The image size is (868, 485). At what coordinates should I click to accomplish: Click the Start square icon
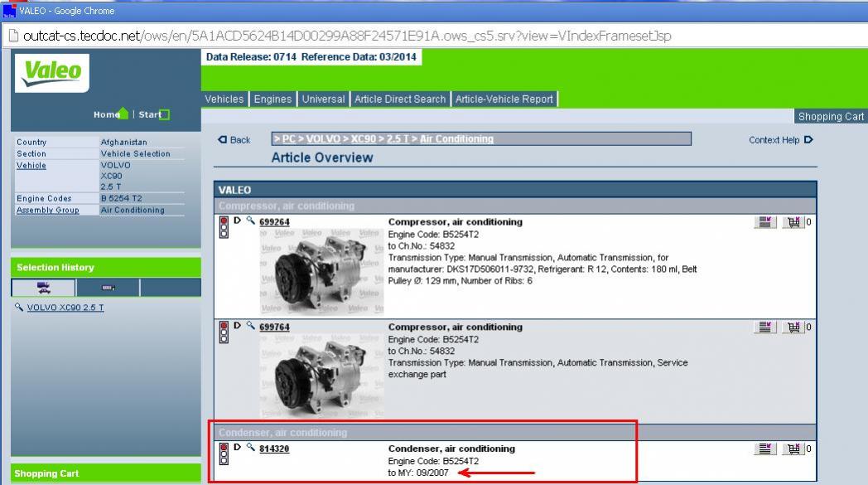coord(164,114)
